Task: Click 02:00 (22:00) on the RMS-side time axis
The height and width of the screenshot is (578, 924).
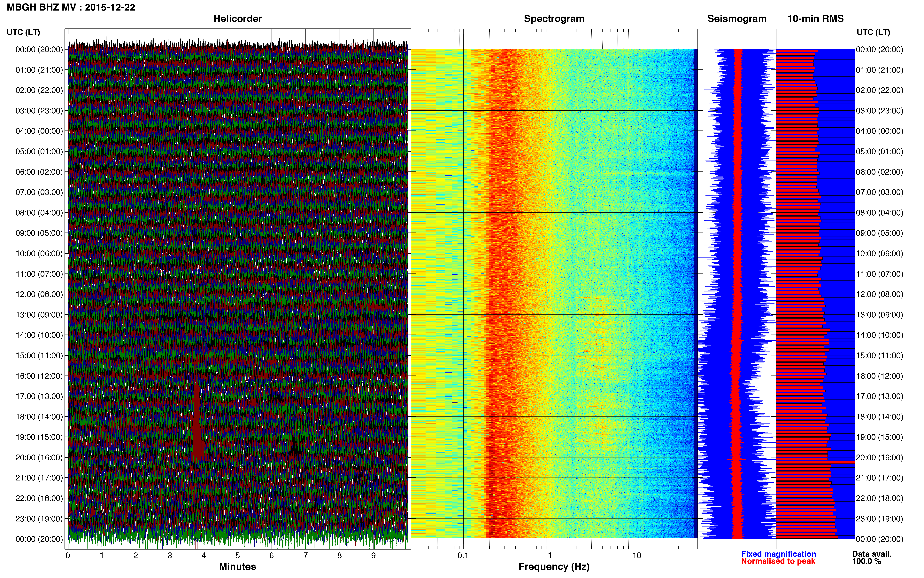Action: pyautogui.click(x=880, y=90)
